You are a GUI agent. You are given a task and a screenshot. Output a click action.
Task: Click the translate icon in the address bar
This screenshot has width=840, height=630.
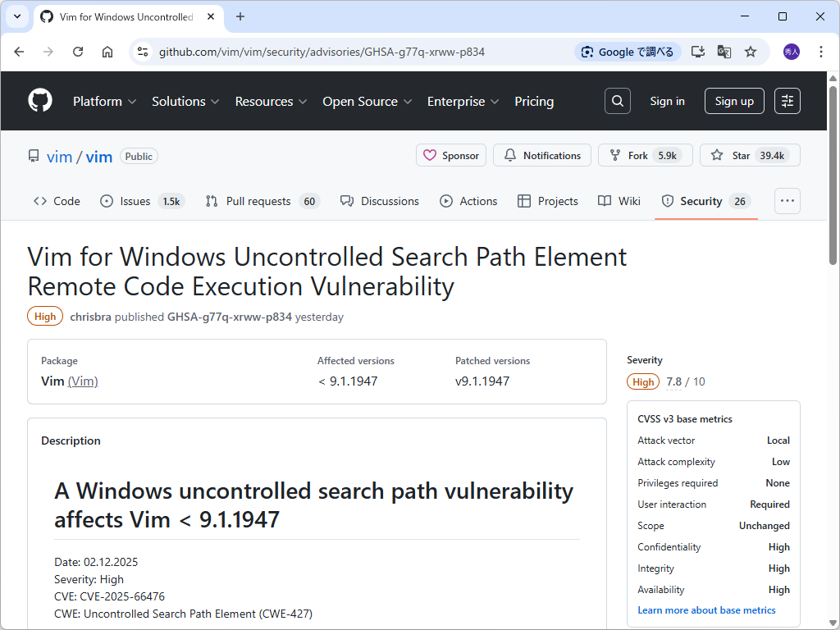(x=724, y=51)
